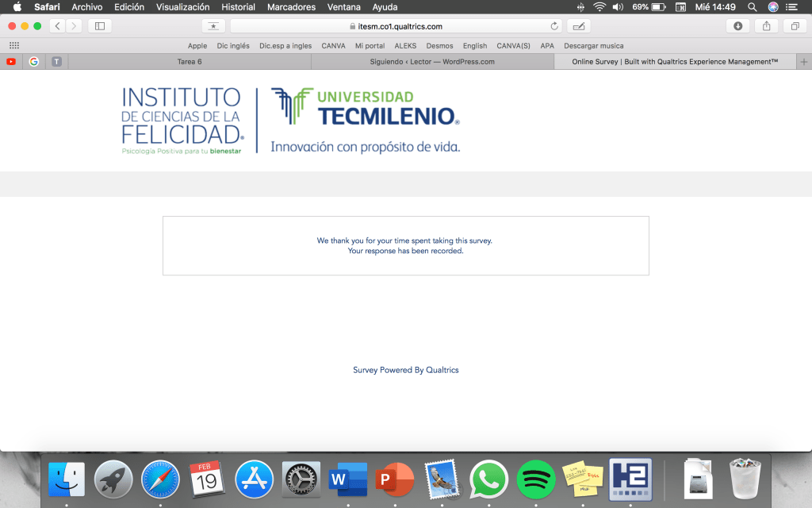The height and width of the screenshot is (508, 812).
Task: Open the Marcadores menu
Action: click(291, 7)
